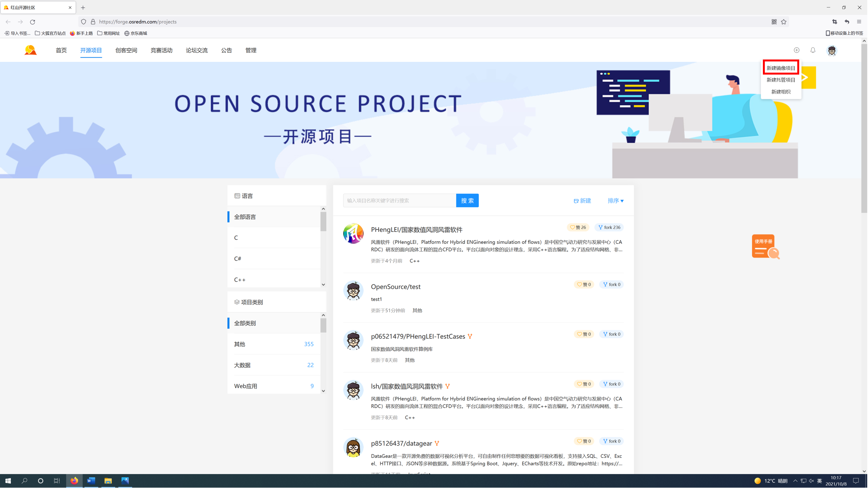Open the browser hamburger menu
This screenshot has height=488, width=868.
pyautogui.click(x=859, y=22)
